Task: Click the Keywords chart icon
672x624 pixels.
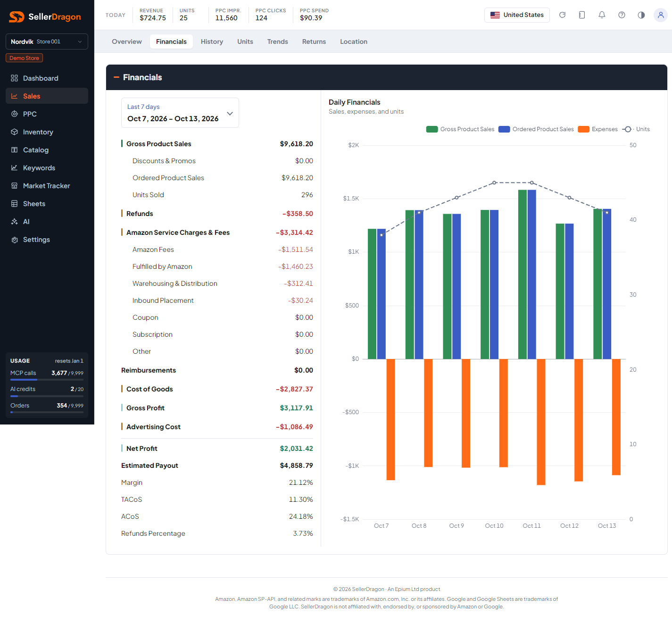Action: click(x=15, y=168)
